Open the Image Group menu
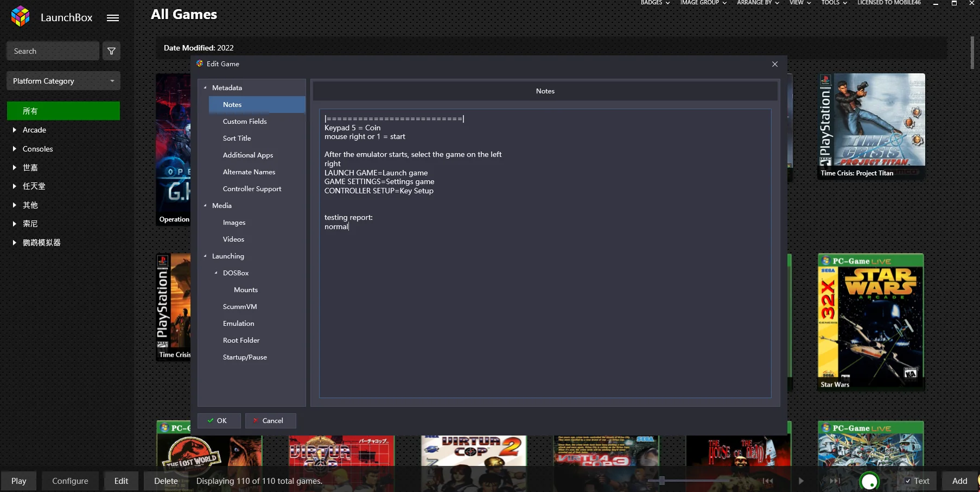This screenshot has width=980, height=492. pyautogui.click(x=703, y=3)
